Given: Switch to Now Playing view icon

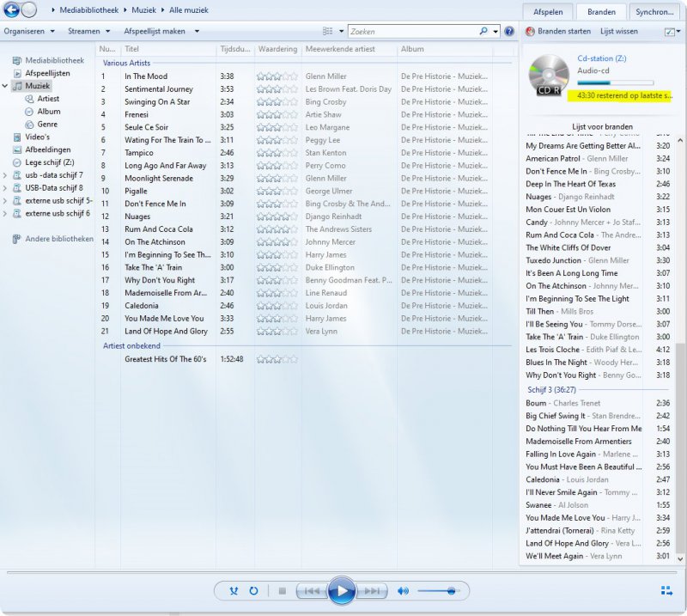Looking at the screenshot, I should [x=666, y=591].
